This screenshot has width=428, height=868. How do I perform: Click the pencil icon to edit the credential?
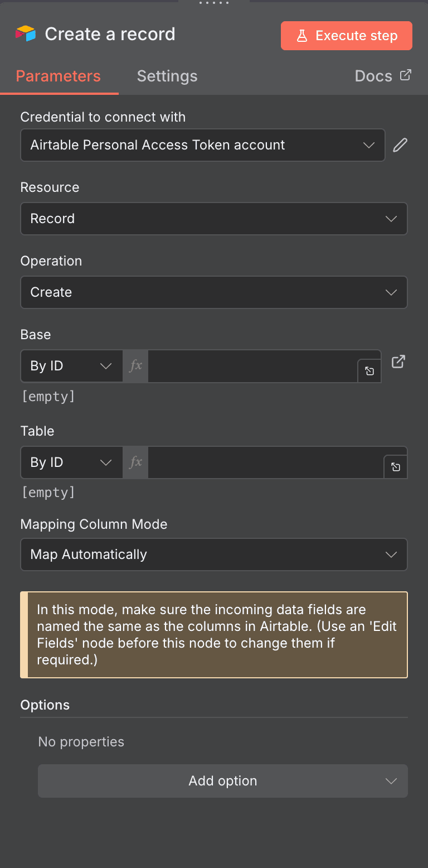pyautogui.click(x=400, y=145)
